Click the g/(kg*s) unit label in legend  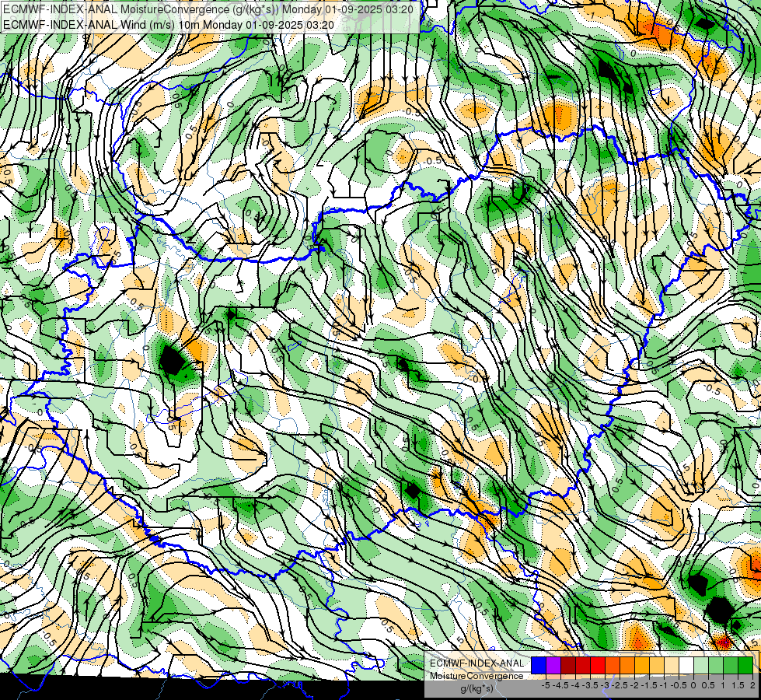pyautogui.click(x=476, y=688)
